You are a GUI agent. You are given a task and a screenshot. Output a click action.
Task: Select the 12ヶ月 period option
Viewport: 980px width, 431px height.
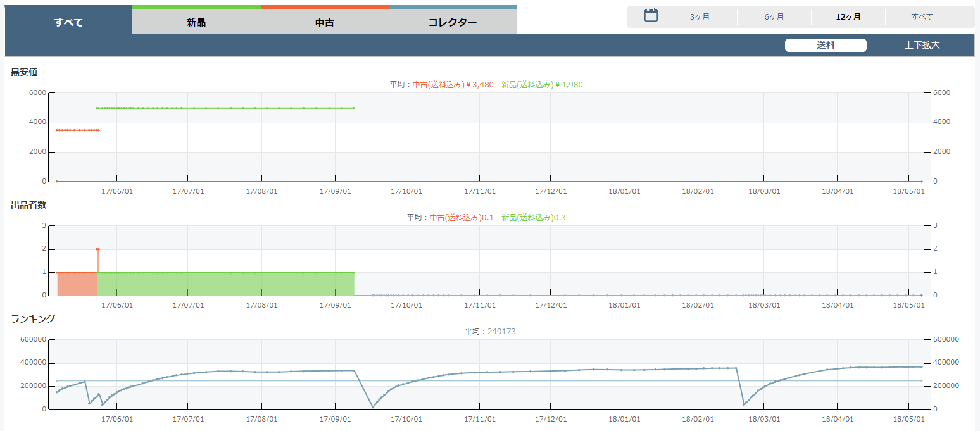click(848, 17)
